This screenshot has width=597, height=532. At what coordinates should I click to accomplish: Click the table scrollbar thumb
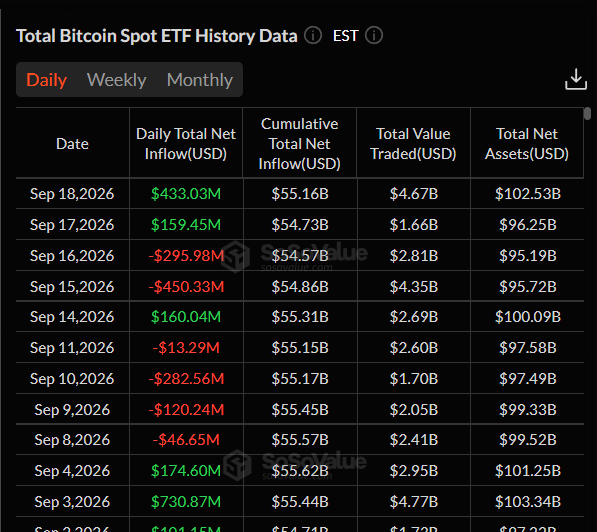pyautogui.click(x=588, y=113)
